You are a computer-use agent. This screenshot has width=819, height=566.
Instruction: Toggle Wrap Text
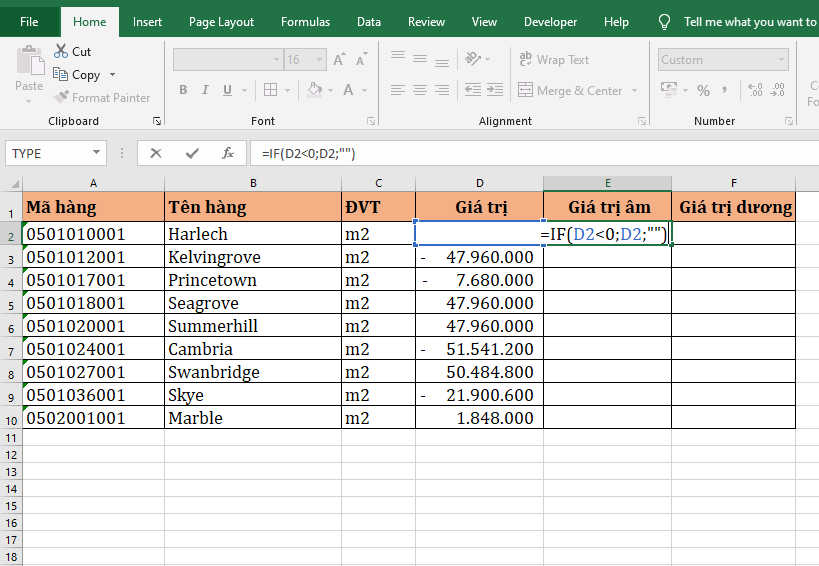(x=553, y=60)
